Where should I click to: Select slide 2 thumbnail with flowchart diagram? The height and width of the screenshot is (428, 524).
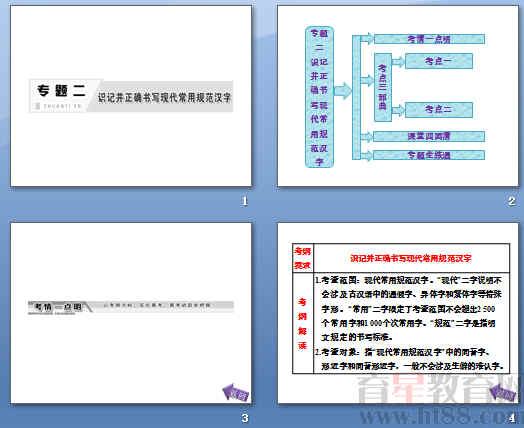pos(398,96)
